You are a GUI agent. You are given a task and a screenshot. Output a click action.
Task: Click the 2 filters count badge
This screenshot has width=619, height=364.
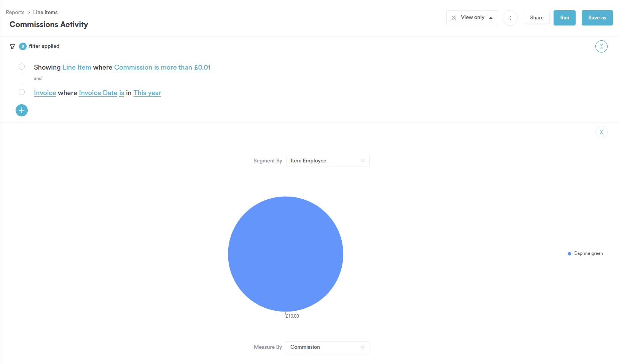(23, 46)
